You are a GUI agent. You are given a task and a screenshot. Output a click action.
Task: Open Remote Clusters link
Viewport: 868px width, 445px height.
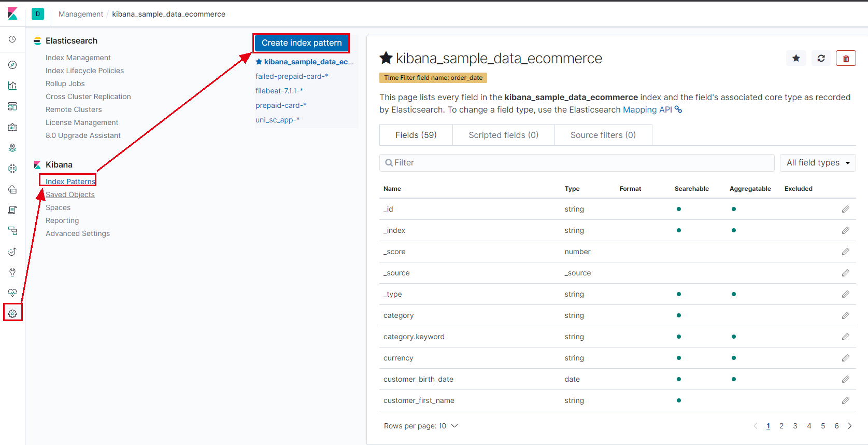click(x=74, y=109)
